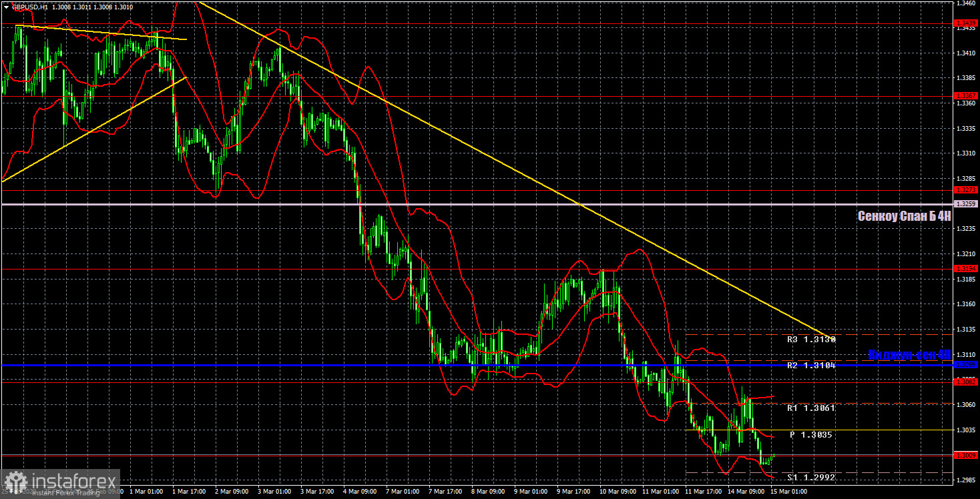This screenshot has height=499, width=980.
Task: Click the R3 1.3130 pivot label
Action: coord(811,339)
